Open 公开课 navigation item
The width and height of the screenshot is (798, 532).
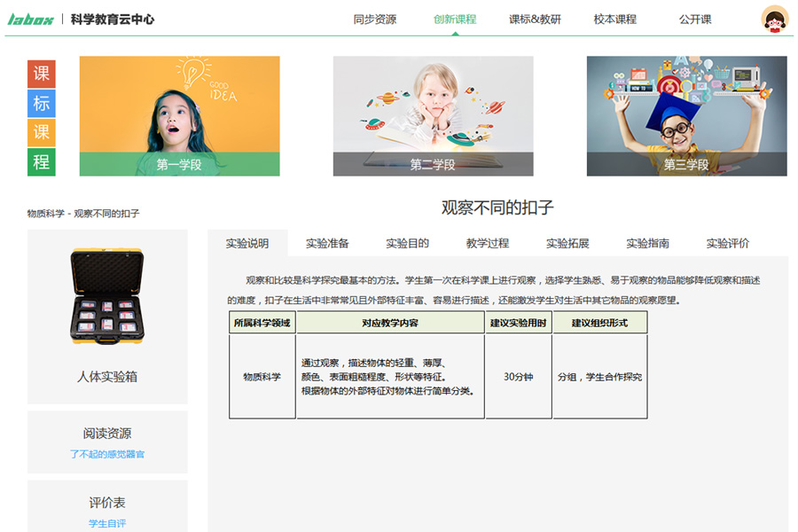694,20
